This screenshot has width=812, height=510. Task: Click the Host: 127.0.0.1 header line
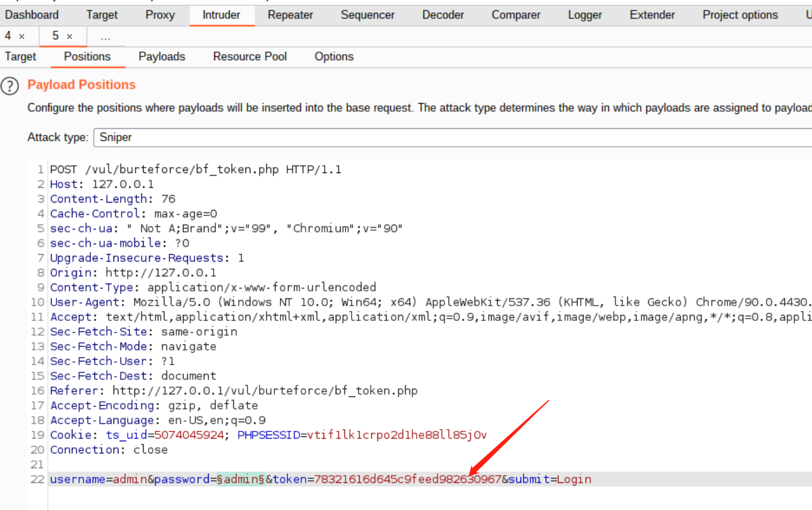102,184
